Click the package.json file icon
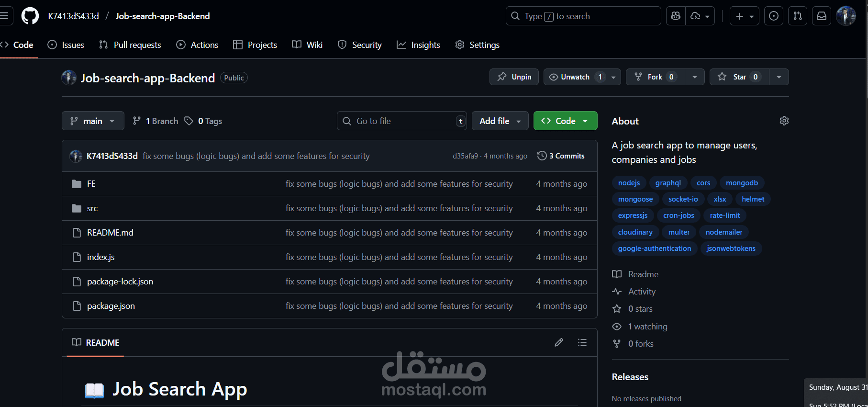The width and height of the screenshot is (868, 407). pos(77,306)
